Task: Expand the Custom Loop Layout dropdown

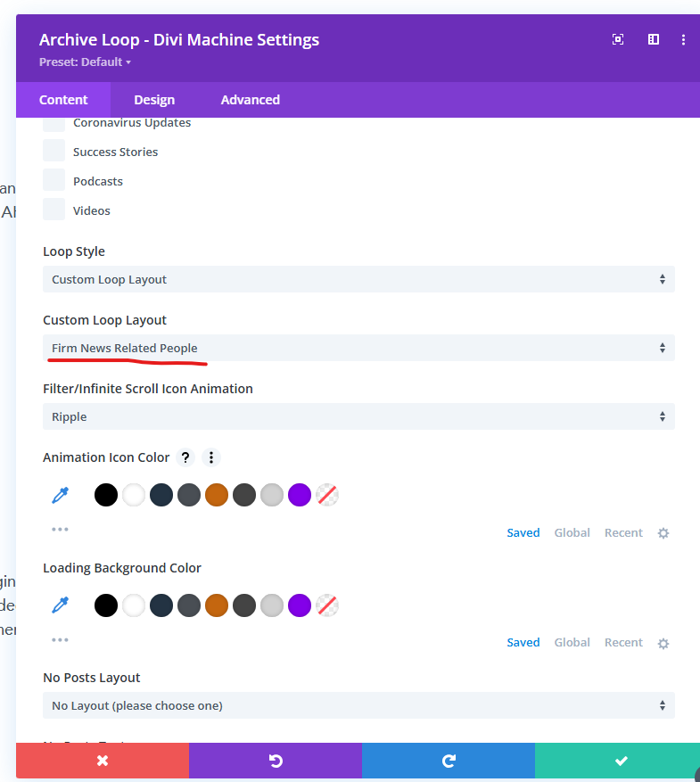Action: pos(358,348)
